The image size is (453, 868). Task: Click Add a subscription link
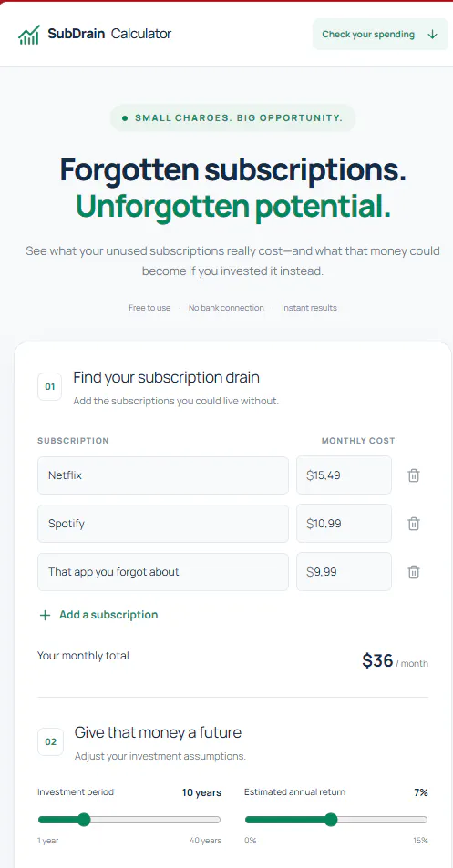point(108,615)
